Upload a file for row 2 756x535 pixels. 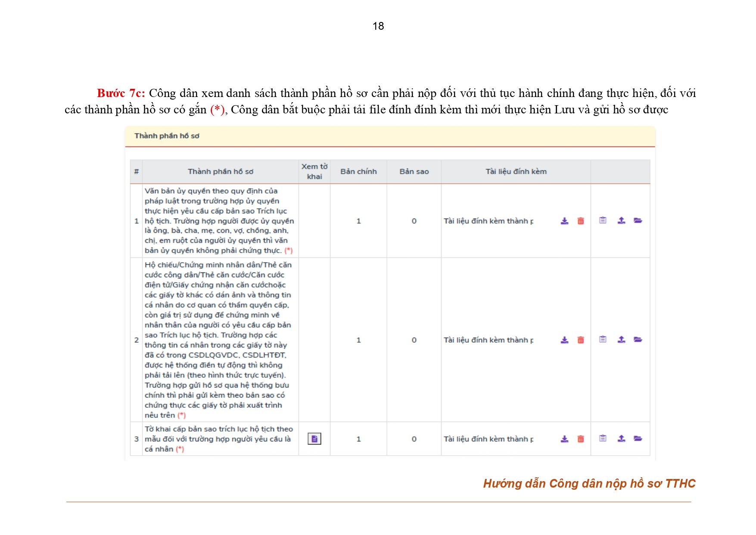(621, 339)
